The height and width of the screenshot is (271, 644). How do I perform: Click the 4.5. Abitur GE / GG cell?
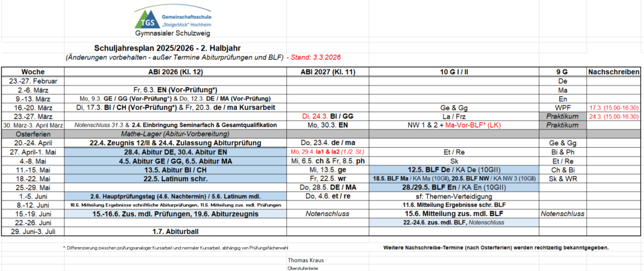tap(175, 160)
